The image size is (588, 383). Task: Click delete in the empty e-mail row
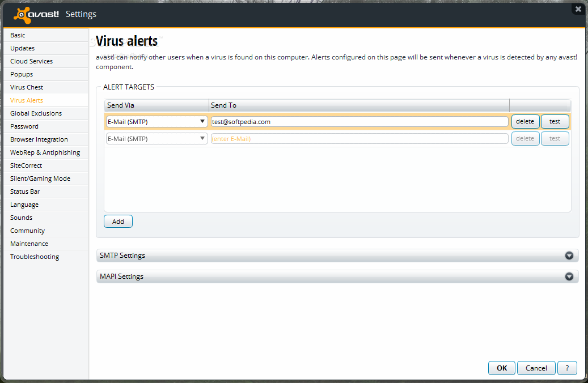[526, 138]
